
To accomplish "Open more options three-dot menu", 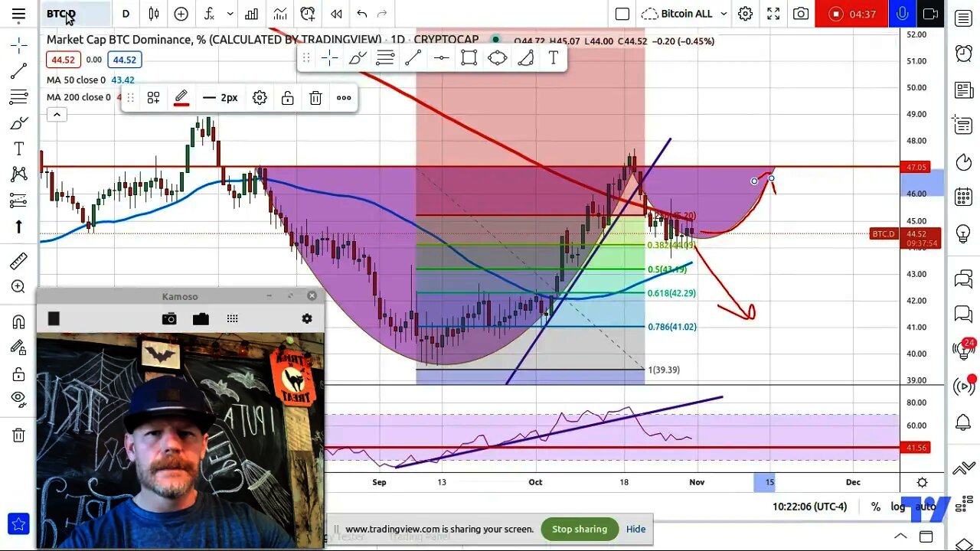I will coord(344,98).
